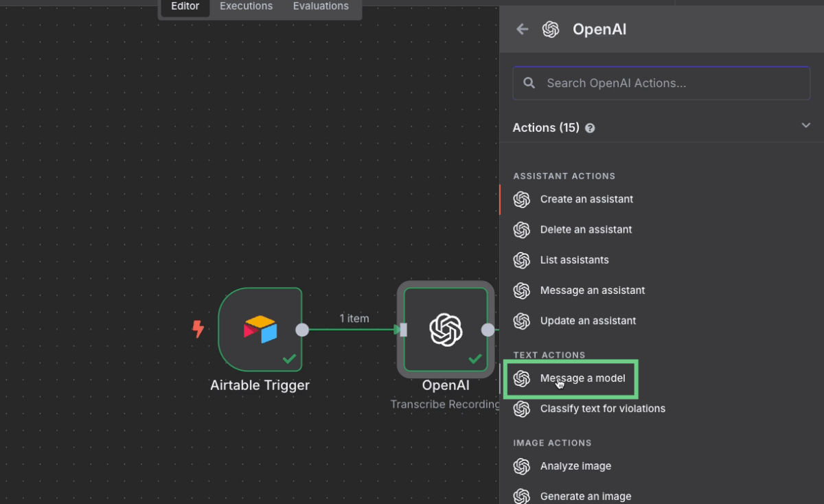Open the help icon beside Actions (15)
824x504 pixels.
[x=591, y=128]
